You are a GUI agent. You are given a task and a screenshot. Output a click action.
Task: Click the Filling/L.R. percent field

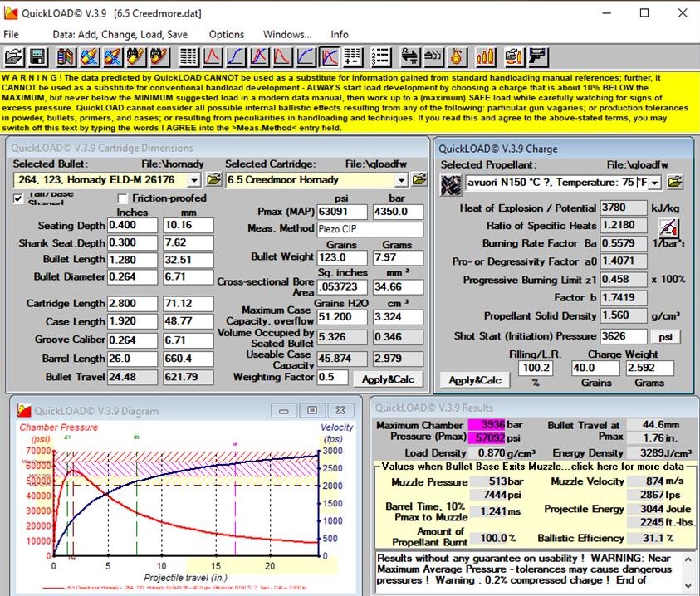click(536, 368)
